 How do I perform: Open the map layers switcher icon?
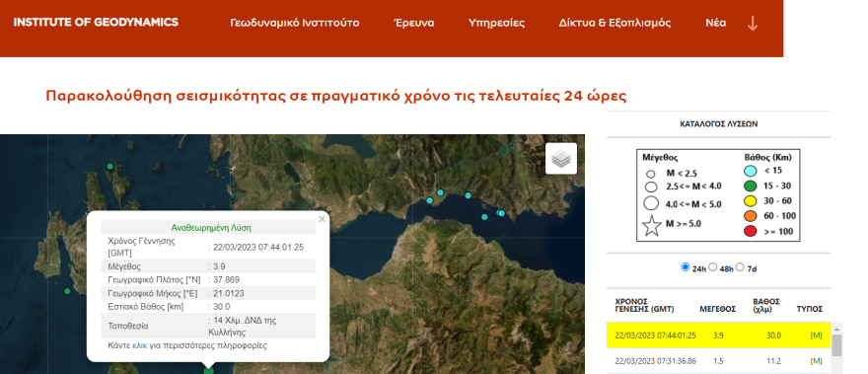click(561, 159)
